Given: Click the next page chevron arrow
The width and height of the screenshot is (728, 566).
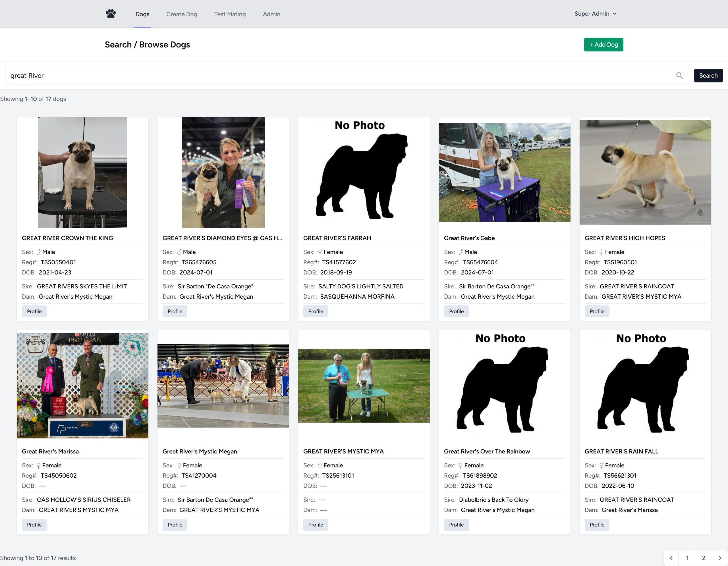Looking at the screenshot, I should [x=720, y=558].
